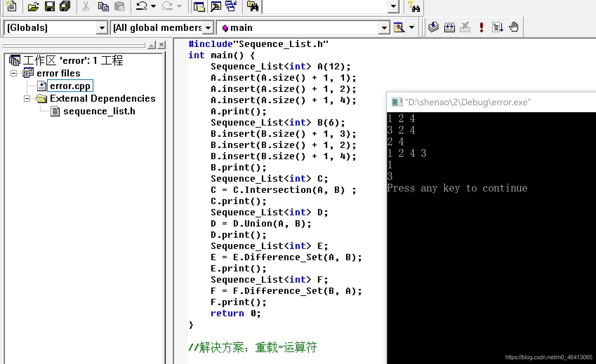The image size is (596, 364).
Task: Open the undo history dropdown arrow
Action: coord(153,6)
